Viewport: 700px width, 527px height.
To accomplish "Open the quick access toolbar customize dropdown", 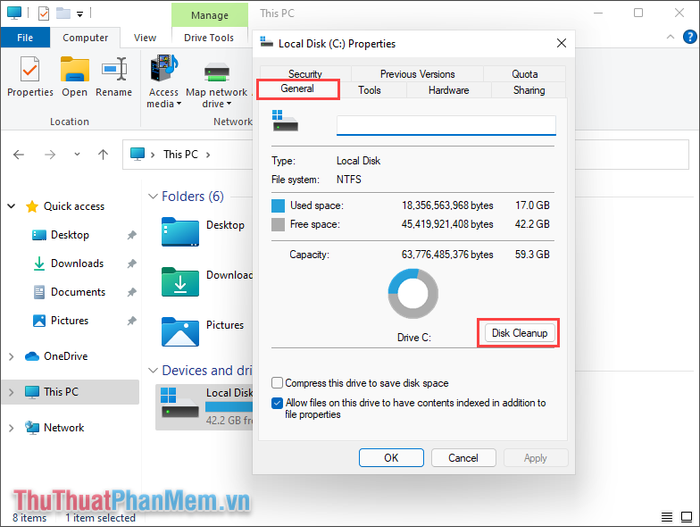I will 80,14.
